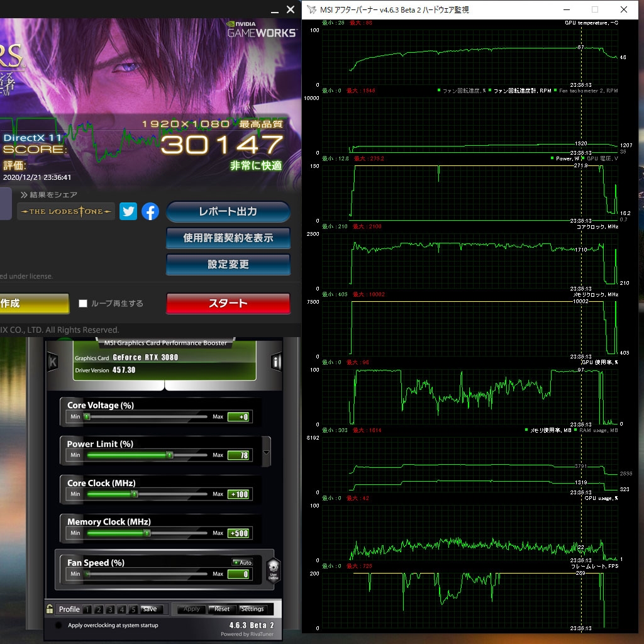Minimize the hardware monitor window
Viewport: 644px width, 644px height.
click(x=567, y=9)
